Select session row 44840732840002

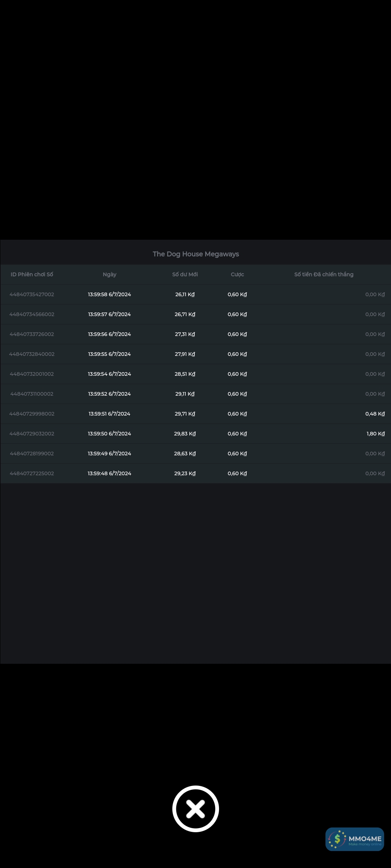pos(32,354)
